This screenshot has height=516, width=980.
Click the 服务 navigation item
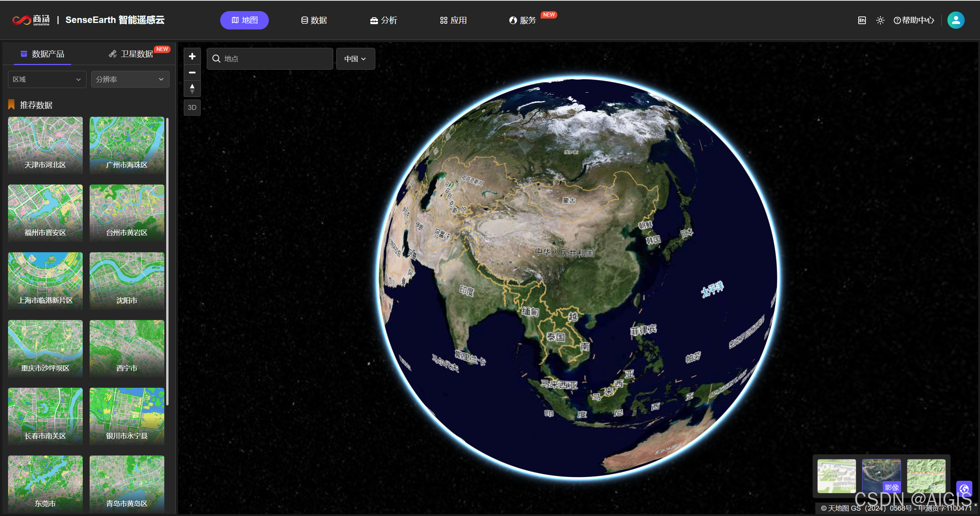click(523, 20)
